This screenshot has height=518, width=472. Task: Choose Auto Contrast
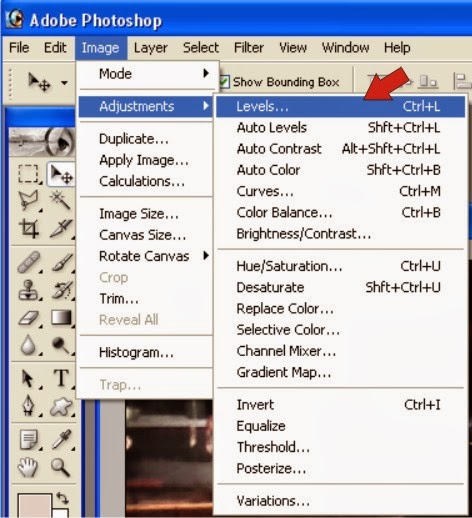click(x=341, y=149)
